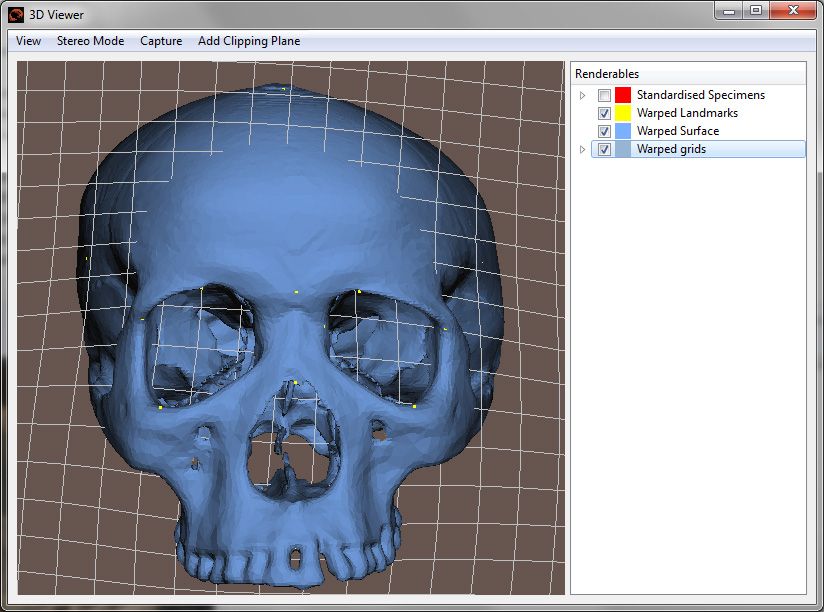
Task: Open the View menu
Action: point(28,41)
